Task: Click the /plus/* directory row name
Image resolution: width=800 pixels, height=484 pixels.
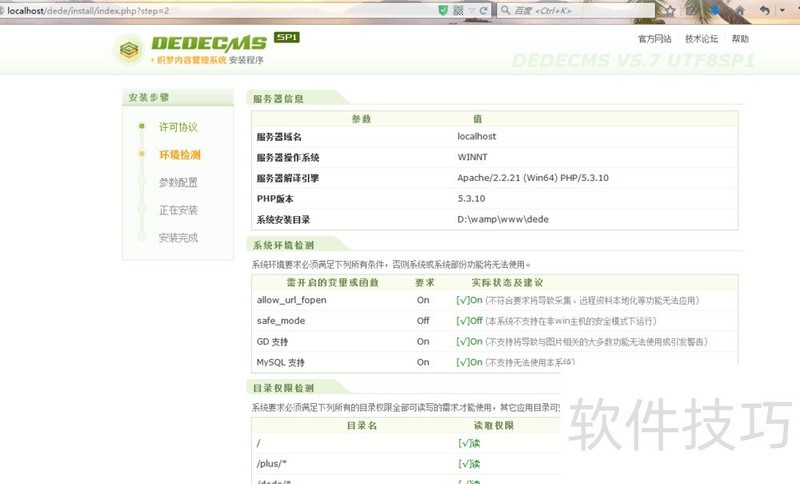Action: tap(271, 464)
